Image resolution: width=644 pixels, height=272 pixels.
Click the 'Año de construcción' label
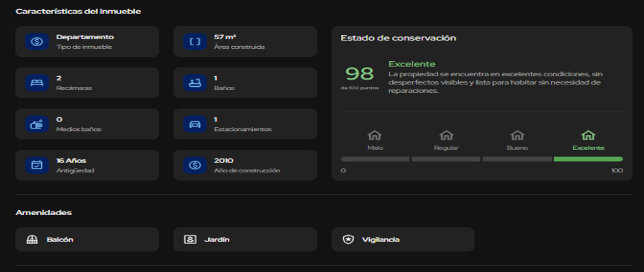(247, 171)
